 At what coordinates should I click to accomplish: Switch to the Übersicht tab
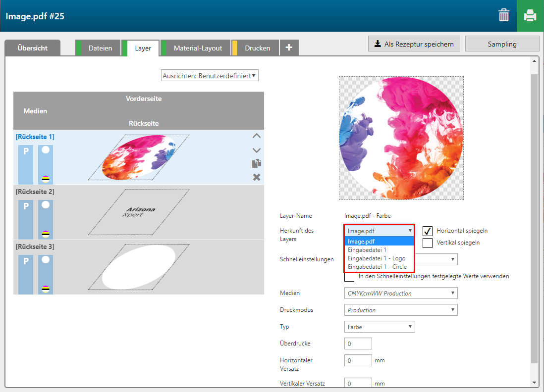coord(32,48)
